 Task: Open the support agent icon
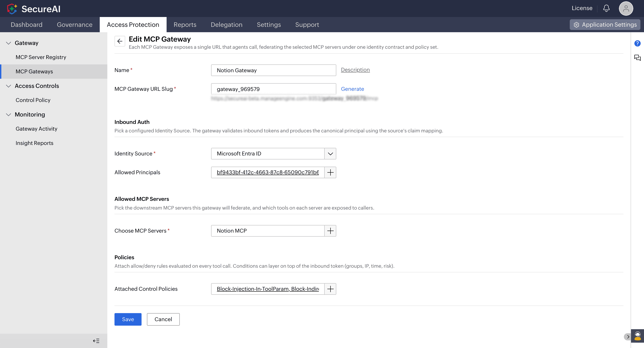coord(638,336)
